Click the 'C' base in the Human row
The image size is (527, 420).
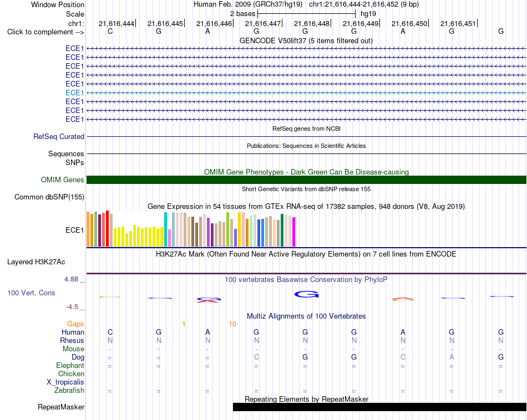click(x=110, y=332)
